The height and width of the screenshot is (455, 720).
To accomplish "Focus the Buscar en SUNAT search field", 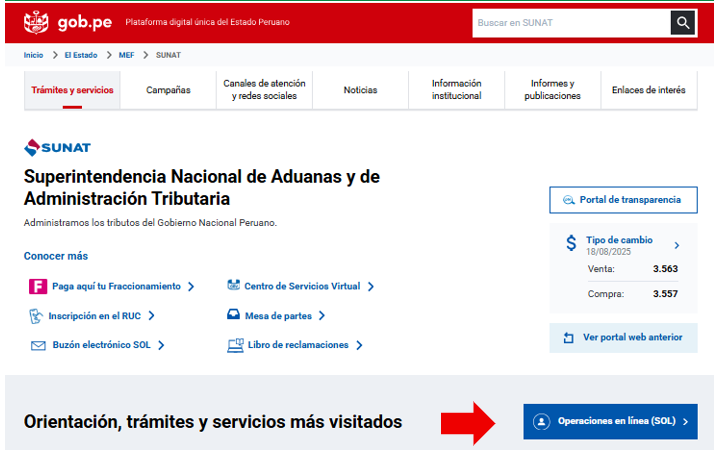I will click(571, 22).
